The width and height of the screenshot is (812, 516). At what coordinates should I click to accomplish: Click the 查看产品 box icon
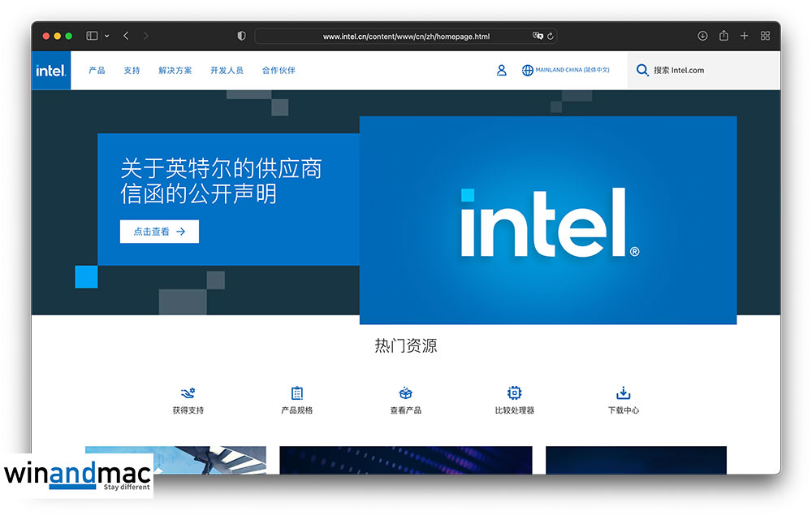click(406, 393)
